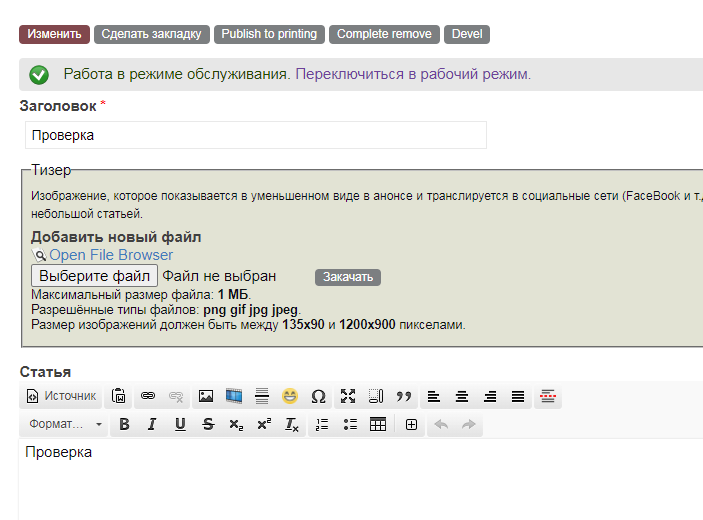Image resolution: width=703 pixels, height=520 pixels.
Task: Toggle strikethrough formatting
Action: pos(208,424)
